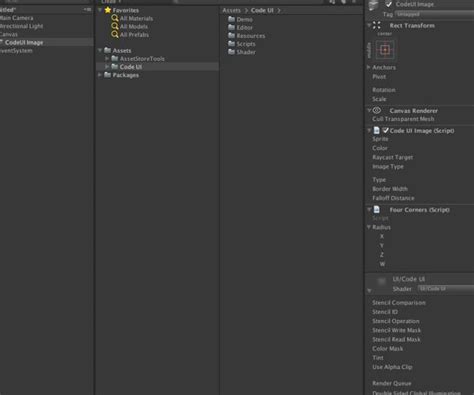
Task: Click the Canvas Renderer eye icon
Action: [x=377, y=110]
